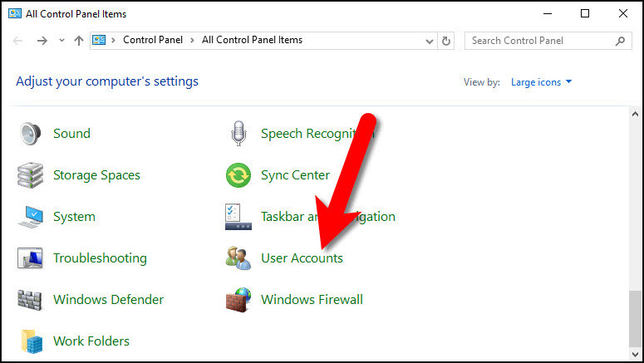
Task: Open Sound settings link
Action: point(71,134)
